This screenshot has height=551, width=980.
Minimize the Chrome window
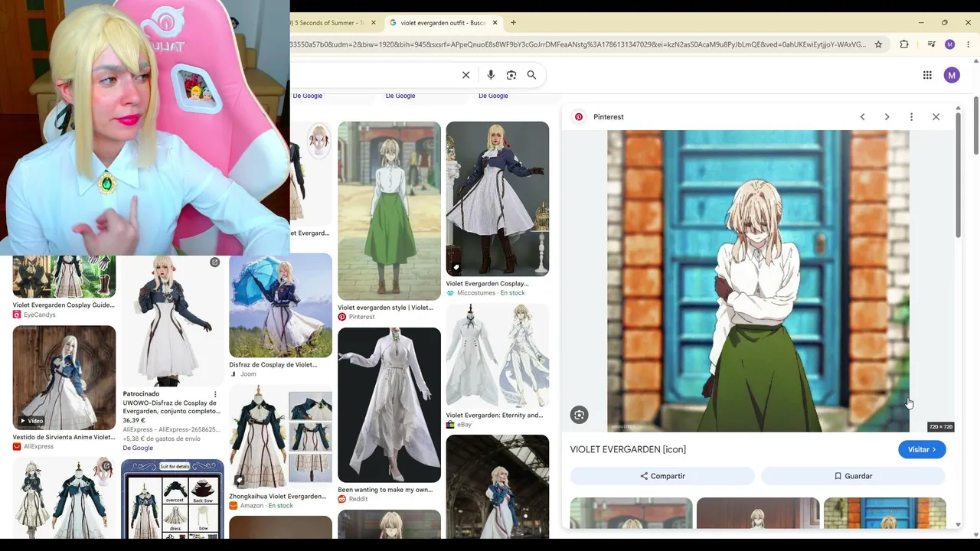click(921, 23)
